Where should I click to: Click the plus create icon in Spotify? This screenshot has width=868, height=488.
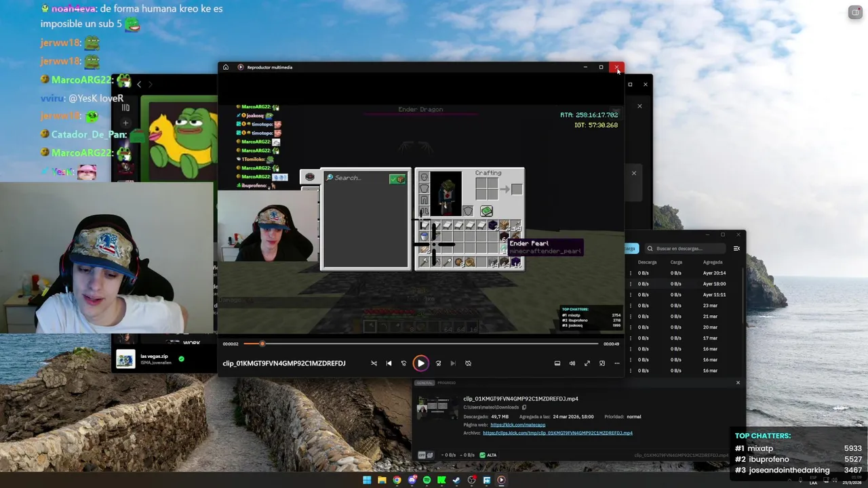(125, 123)
